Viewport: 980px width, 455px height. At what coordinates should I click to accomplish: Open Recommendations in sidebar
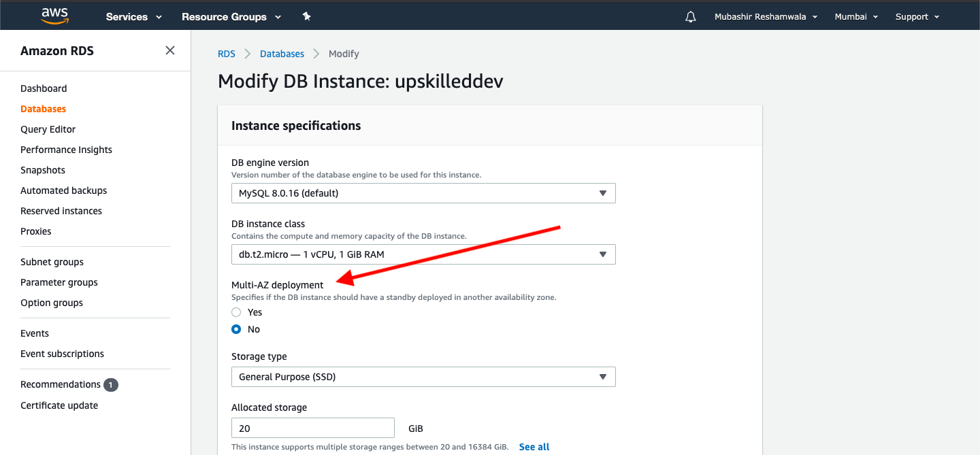pos(61,384)
